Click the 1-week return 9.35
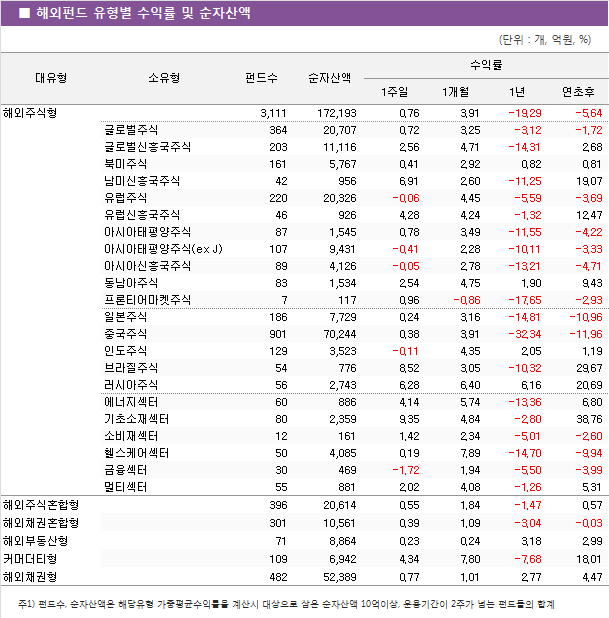The width and height of the screenshot is (609, 618). 409,419
